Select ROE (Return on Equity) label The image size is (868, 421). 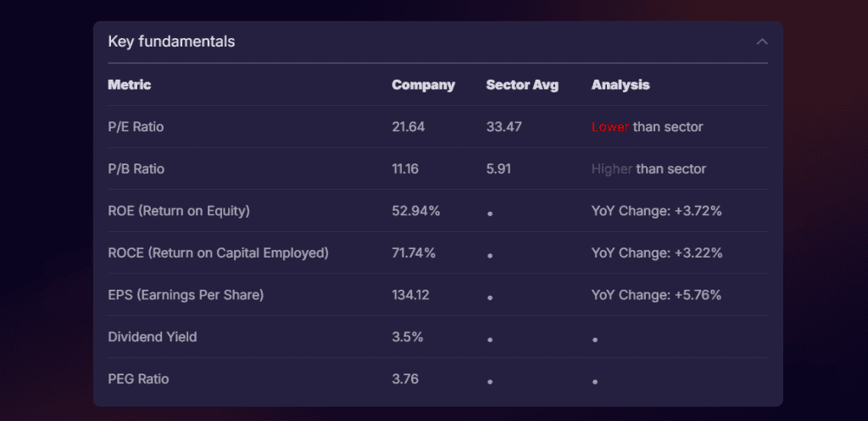coord(179,211)
